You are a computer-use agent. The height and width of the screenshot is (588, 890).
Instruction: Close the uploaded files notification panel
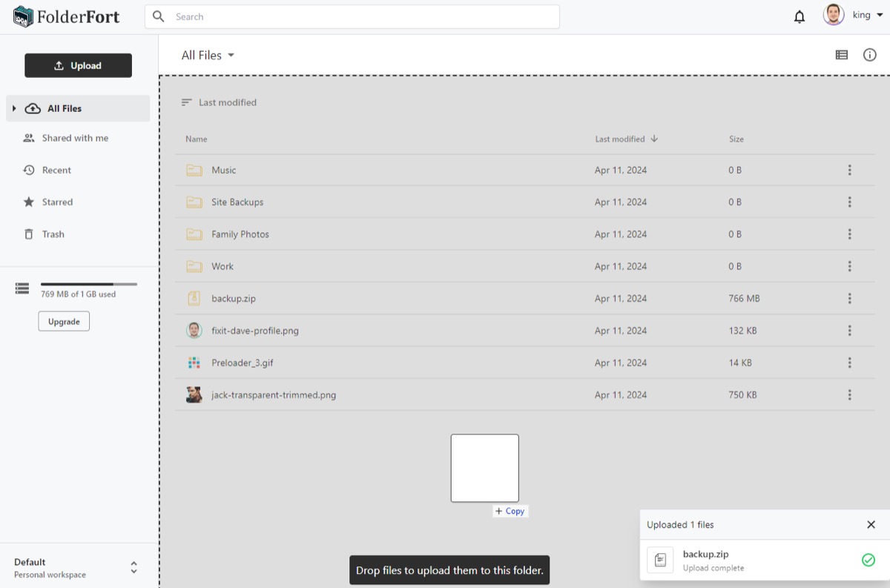tap(871, 524)
